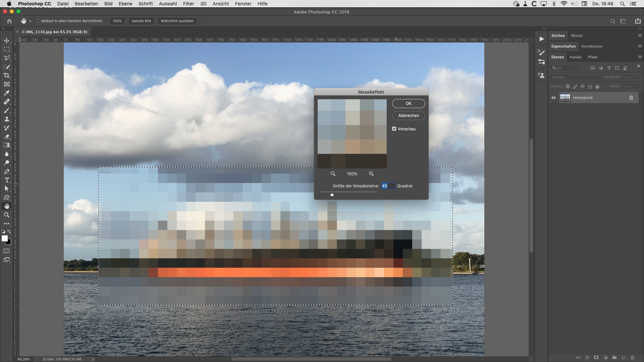
Task: Open the Filter menu
Action: click(x=188, y=4)
